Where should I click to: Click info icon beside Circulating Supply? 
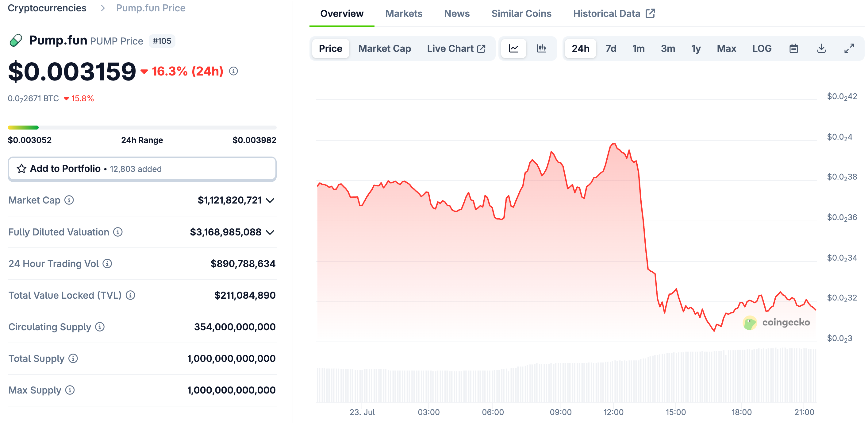(x=100, y=327)
